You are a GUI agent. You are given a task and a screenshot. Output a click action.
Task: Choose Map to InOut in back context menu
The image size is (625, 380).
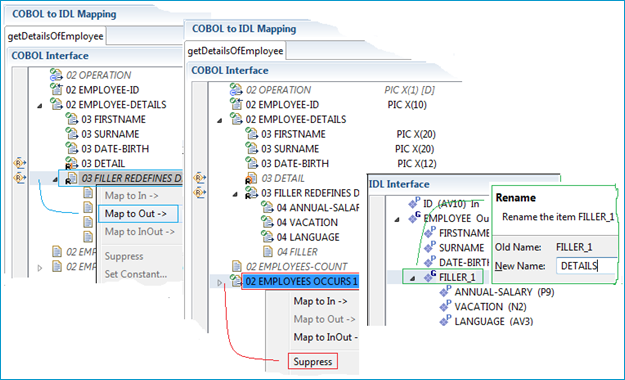click(x=140, y=232)
